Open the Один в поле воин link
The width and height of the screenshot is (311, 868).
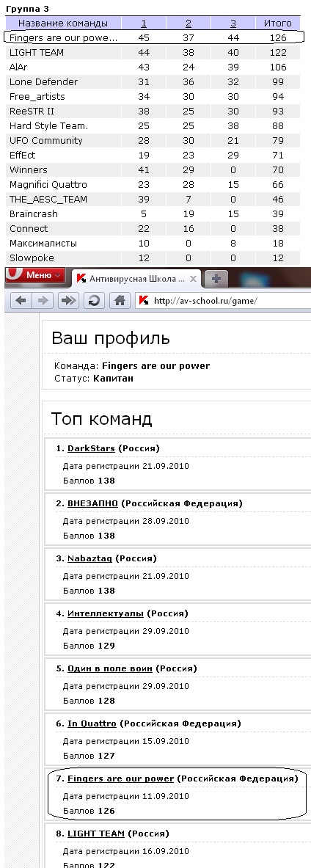click(109, 668)
